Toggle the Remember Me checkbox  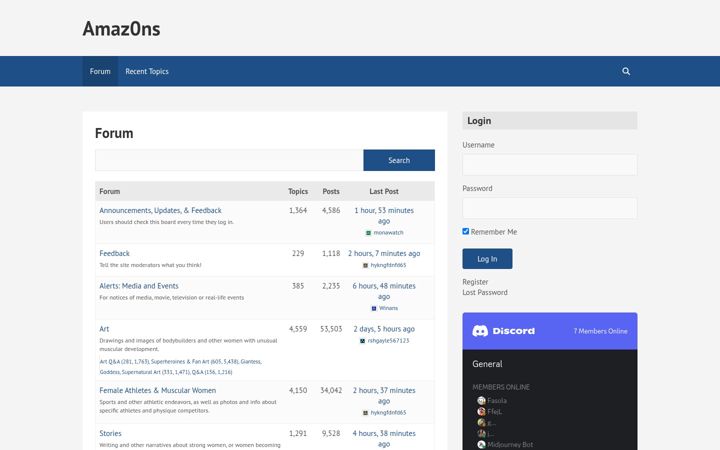pos(466,231)
